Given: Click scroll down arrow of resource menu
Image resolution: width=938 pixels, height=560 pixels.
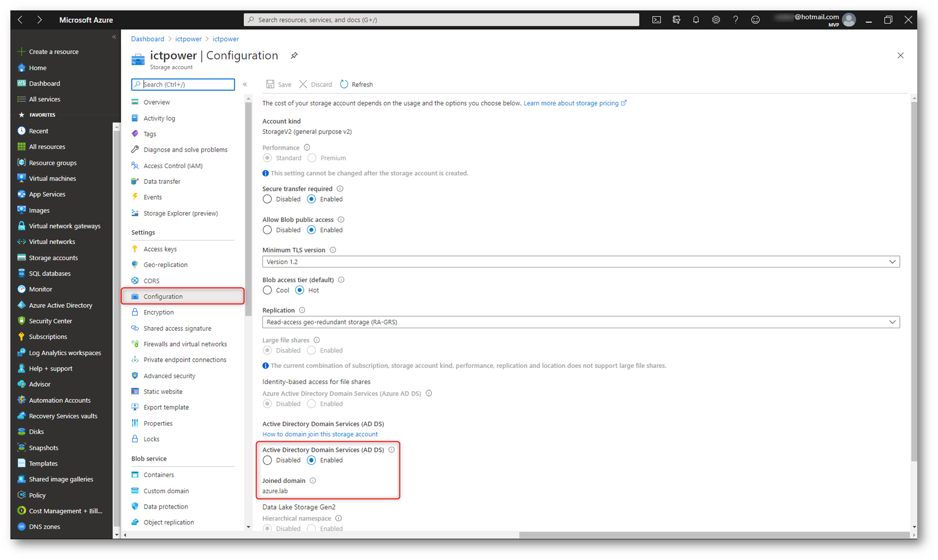Looking at the screenshot, I should pos(248,527).
